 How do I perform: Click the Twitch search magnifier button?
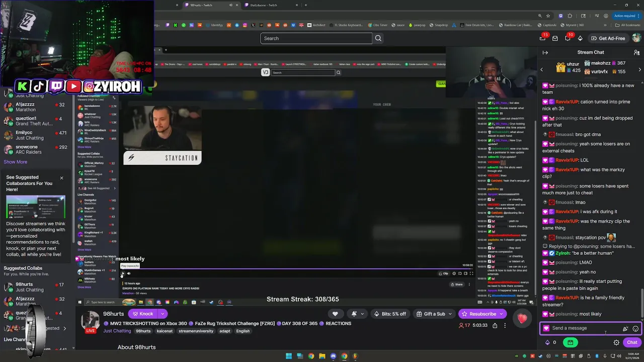click(x=378, y=38)
